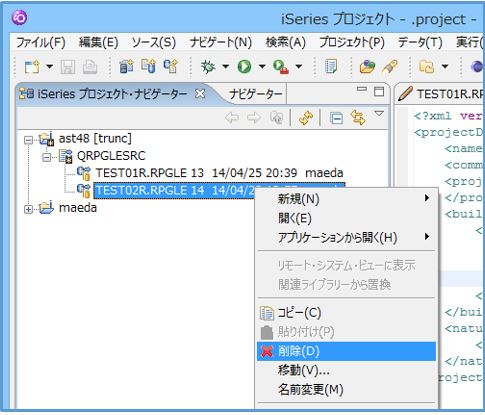
Task: Switch to the TEST01R.RPGLE editor tab
Action: (x=440, y=94)
